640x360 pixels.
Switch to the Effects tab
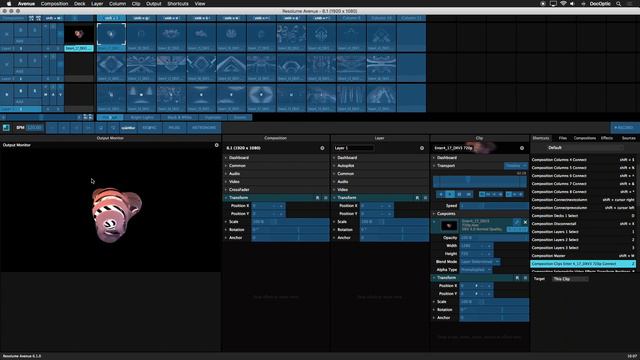click(607, 138)
